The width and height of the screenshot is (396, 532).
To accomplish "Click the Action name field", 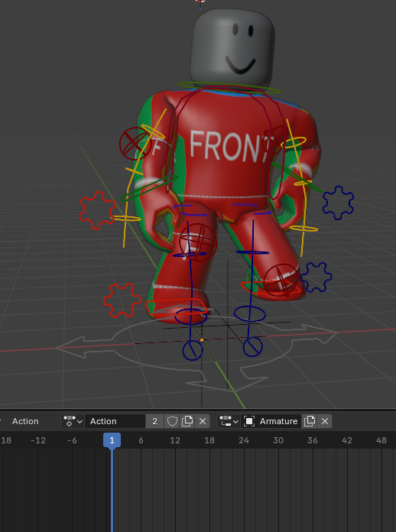I will (x=115, y=421).
